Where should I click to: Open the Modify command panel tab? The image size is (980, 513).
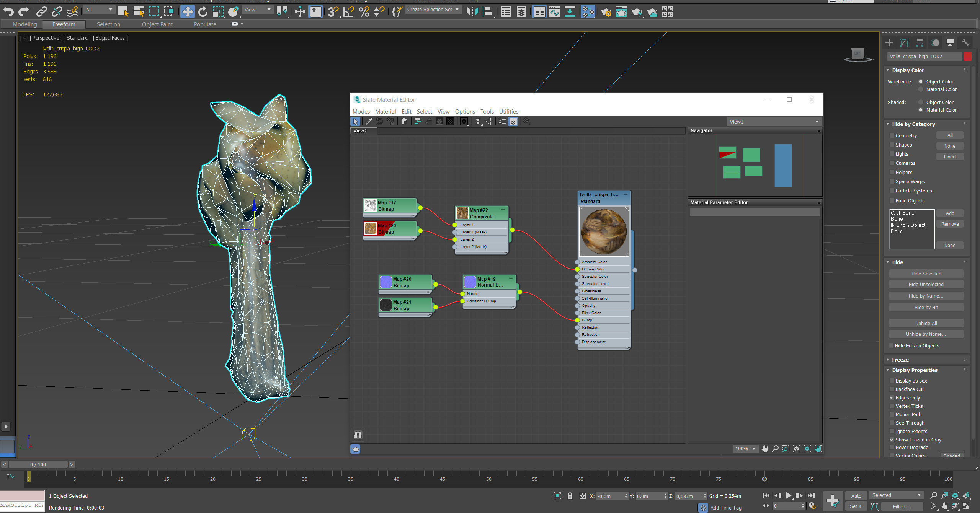(x=904, y=42)
